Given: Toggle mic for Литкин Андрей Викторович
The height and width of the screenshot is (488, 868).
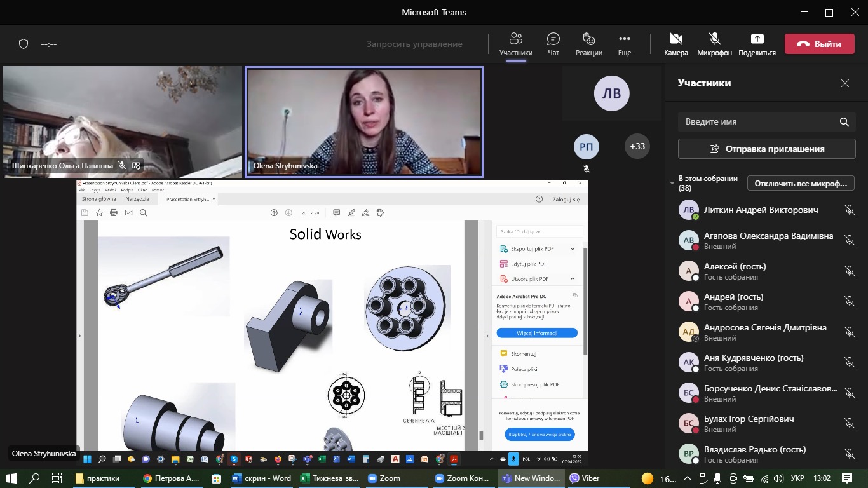Looking at the screenshot, I should (849, 210).
